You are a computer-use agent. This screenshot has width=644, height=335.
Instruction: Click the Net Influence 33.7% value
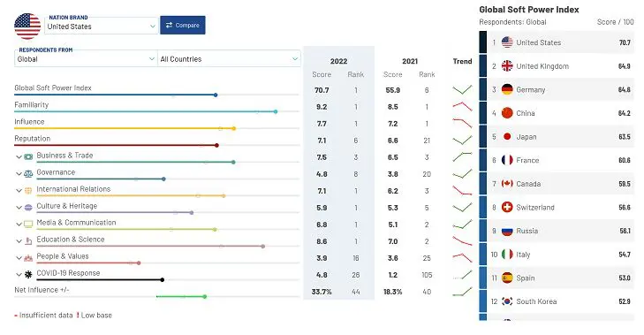click(322, 292)
